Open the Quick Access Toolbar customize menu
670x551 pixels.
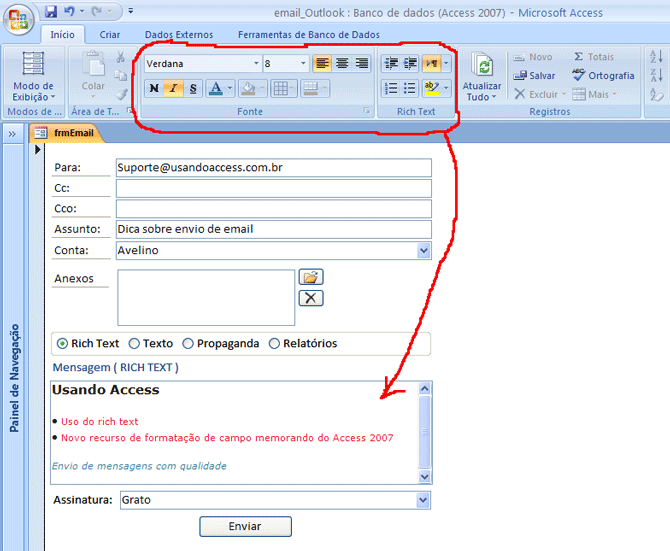click(130, 11)
